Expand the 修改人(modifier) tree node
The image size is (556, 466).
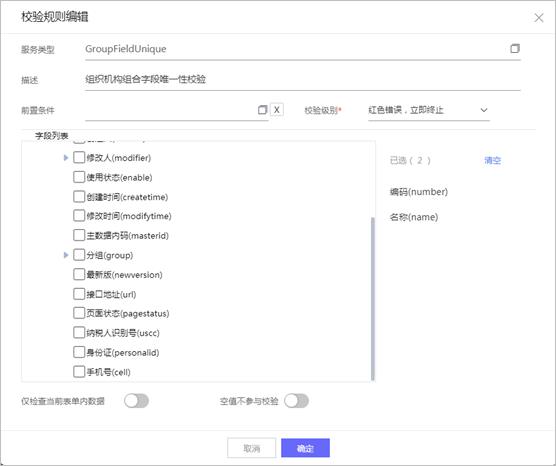[x=66, y=157]
